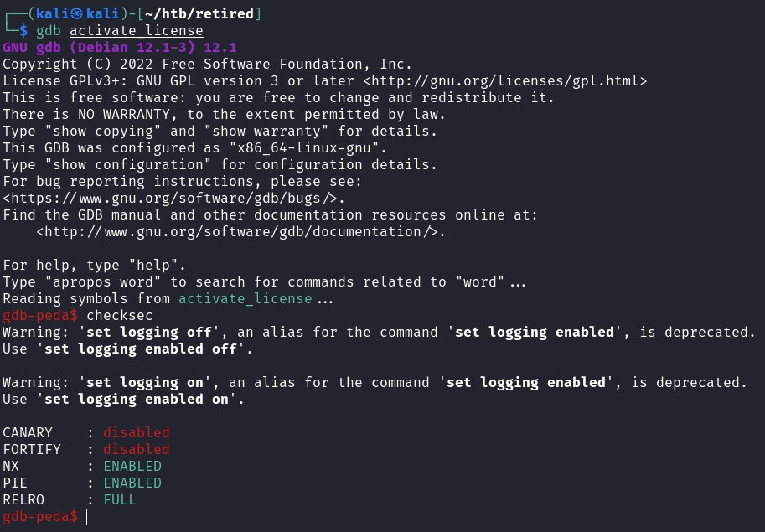Click 'activate_license' in the gdb shell command
765x532 pixels.
pyautogui.click(x=136, y=31)
